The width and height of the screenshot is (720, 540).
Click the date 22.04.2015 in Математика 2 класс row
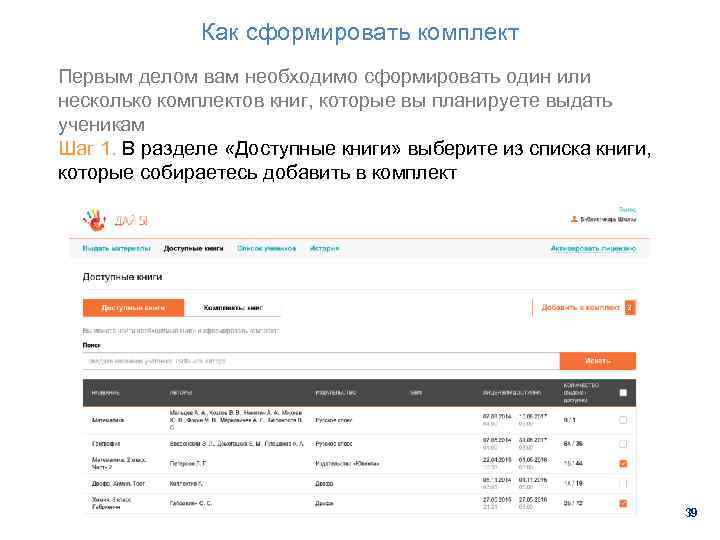click(496, 460)
